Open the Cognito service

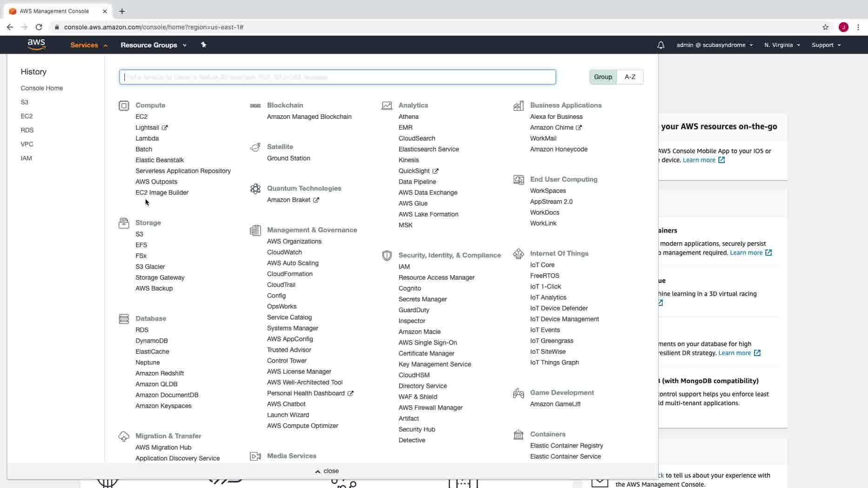[409, 288]
